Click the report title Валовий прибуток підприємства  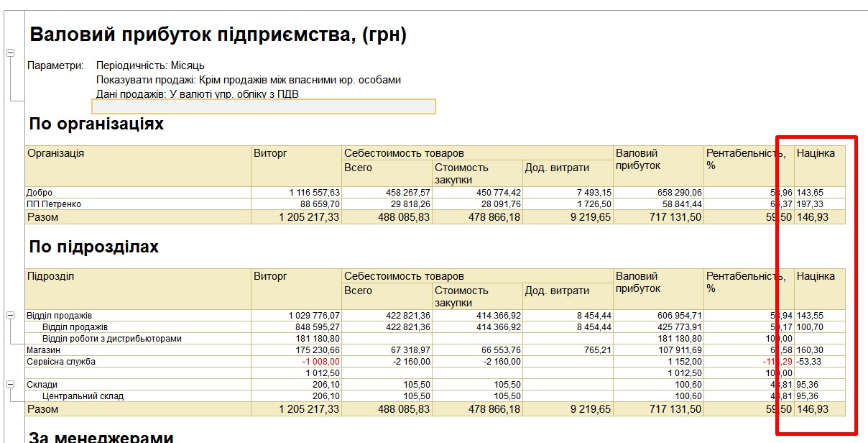click(x=218, y=35)
